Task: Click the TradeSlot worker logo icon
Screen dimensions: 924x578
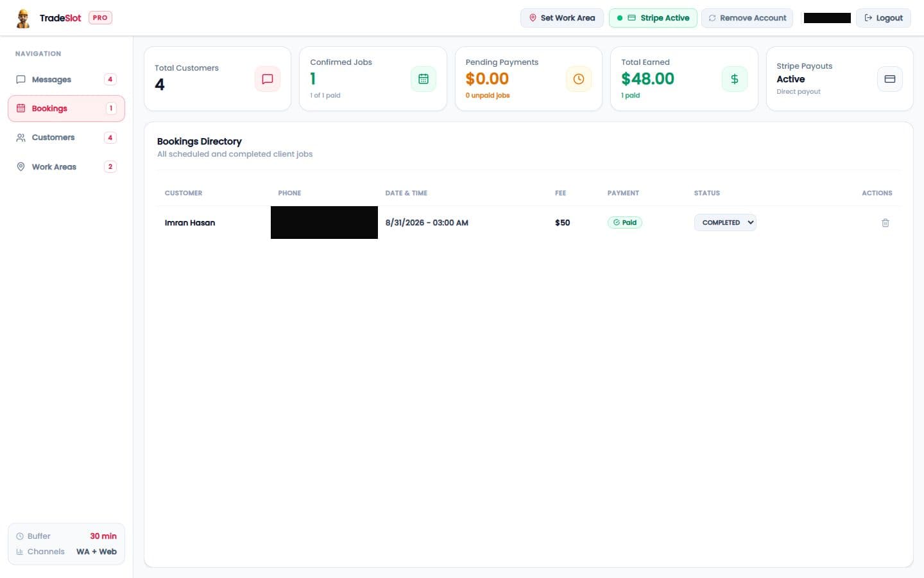Action: point(23,18)
